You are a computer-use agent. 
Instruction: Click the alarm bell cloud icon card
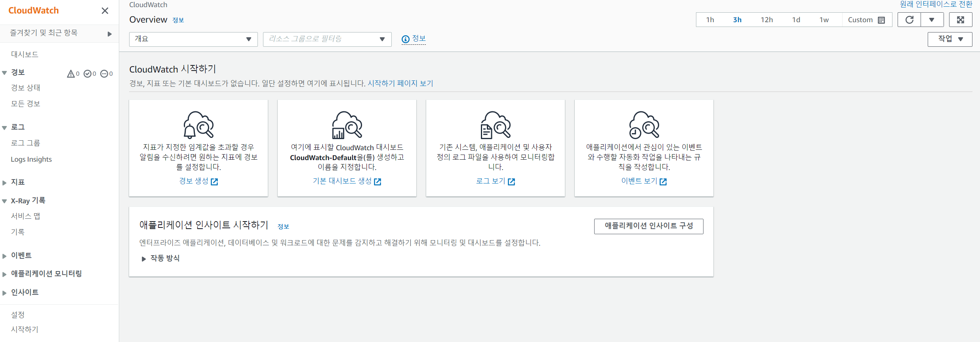(198, 125)
